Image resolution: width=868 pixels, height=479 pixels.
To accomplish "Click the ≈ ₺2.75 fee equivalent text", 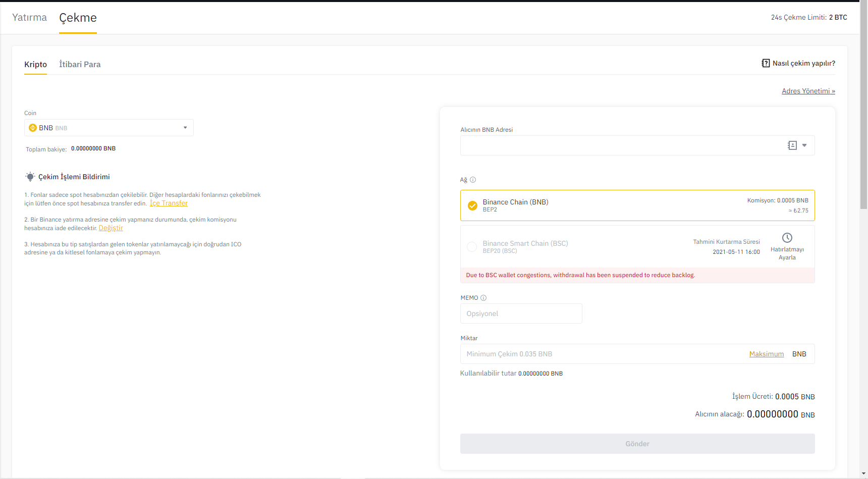I will (x=798, y=211).
